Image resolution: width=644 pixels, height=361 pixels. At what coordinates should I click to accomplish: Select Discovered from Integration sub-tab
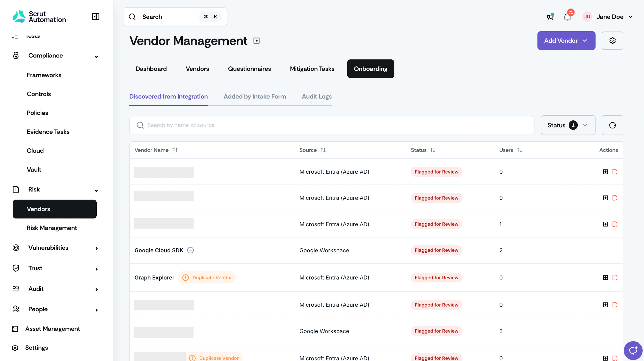(x=168, y=97)
